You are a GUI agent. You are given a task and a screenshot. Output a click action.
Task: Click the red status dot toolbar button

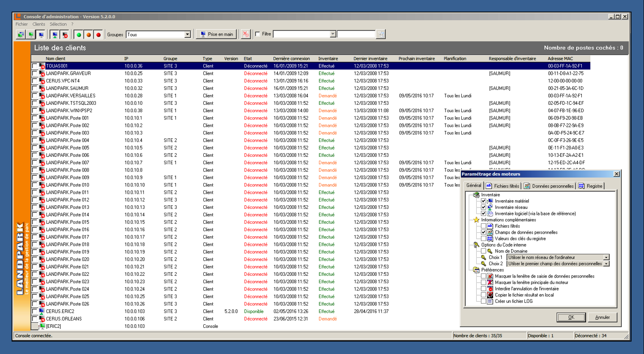click(x=98, y=35)
